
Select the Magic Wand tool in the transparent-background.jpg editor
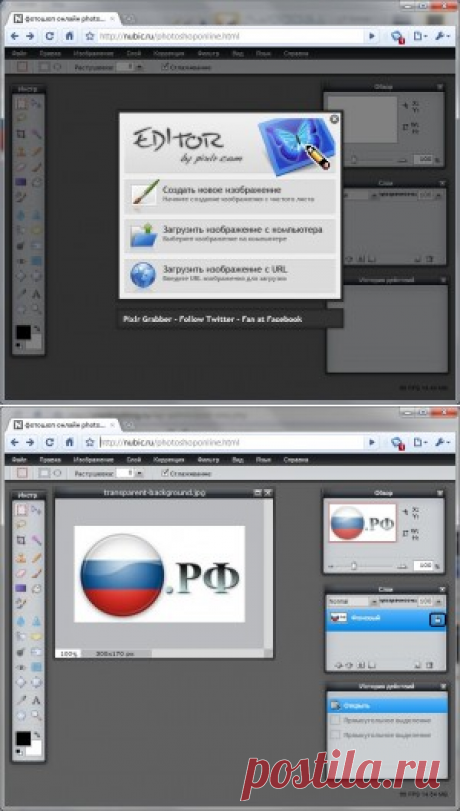pyautogui.click(x=36, y=540)
